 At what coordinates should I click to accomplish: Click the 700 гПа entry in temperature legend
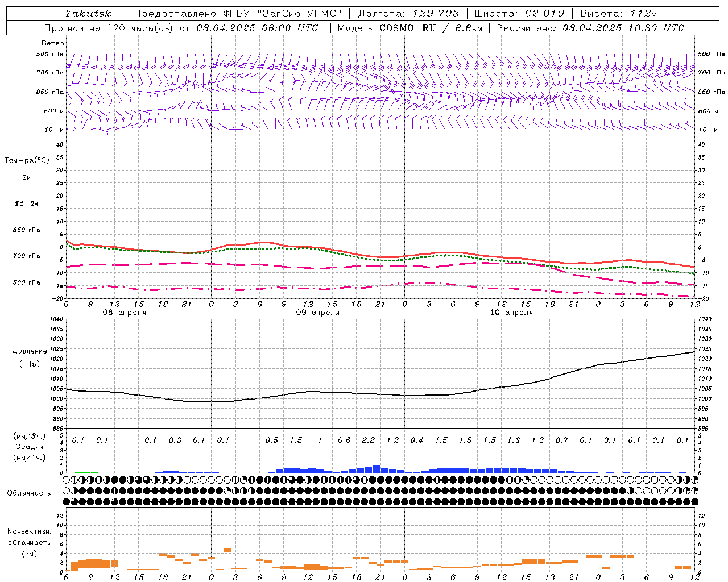pyautogui.click(x=27, y=256)
